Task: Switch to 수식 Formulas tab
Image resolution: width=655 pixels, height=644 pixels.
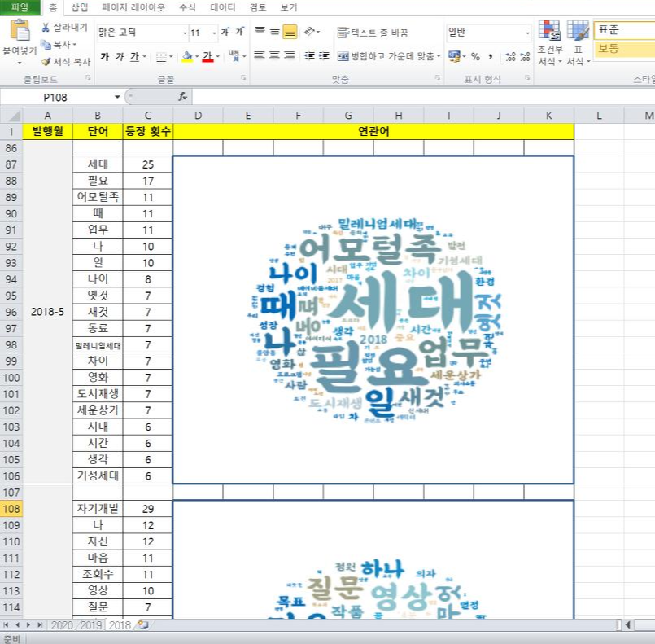Action: (187, 7)
